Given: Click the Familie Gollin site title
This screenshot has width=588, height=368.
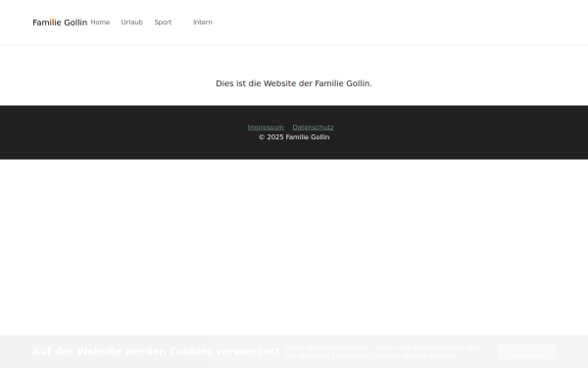Looking at the screenshot, I should pyautogui.click(x=60, y=23).
